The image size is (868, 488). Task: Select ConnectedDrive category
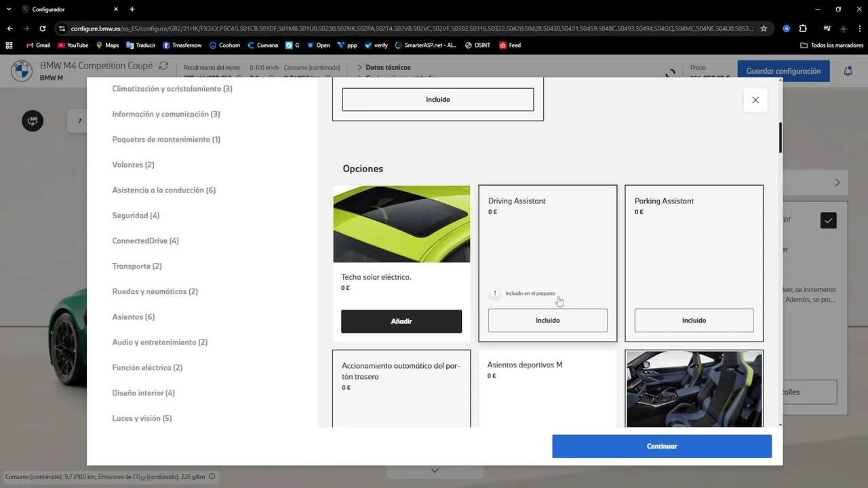point(145,241)
